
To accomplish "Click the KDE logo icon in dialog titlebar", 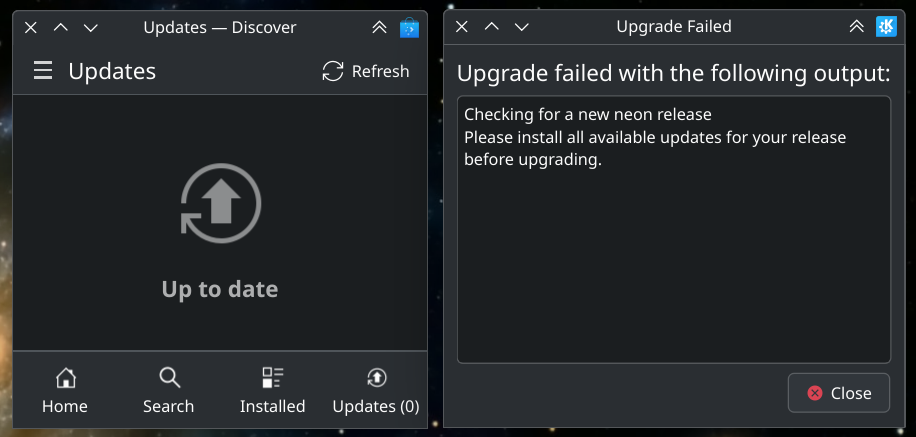I will [886, 27].
